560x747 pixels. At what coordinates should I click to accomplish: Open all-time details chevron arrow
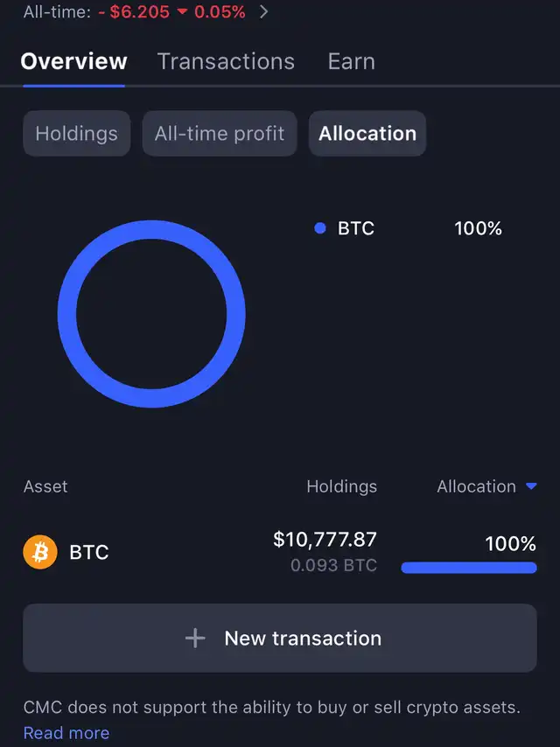(x=265, y=13)
